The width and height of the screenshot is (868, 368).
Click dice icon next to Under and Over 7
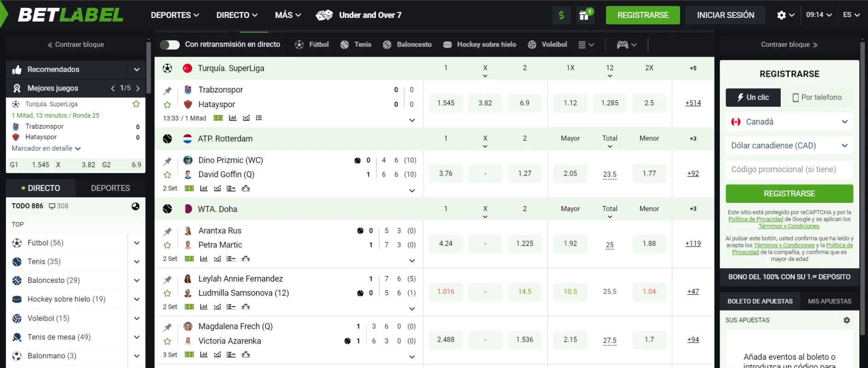point(324,15)
